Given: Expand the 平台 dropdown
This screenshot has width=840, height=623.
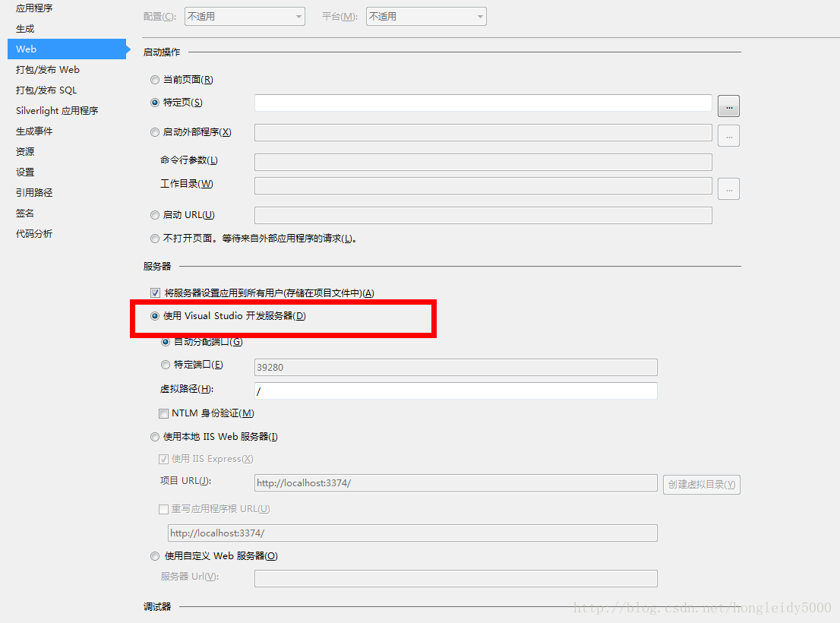Looking at the screenshot, I should click(426, 17).
